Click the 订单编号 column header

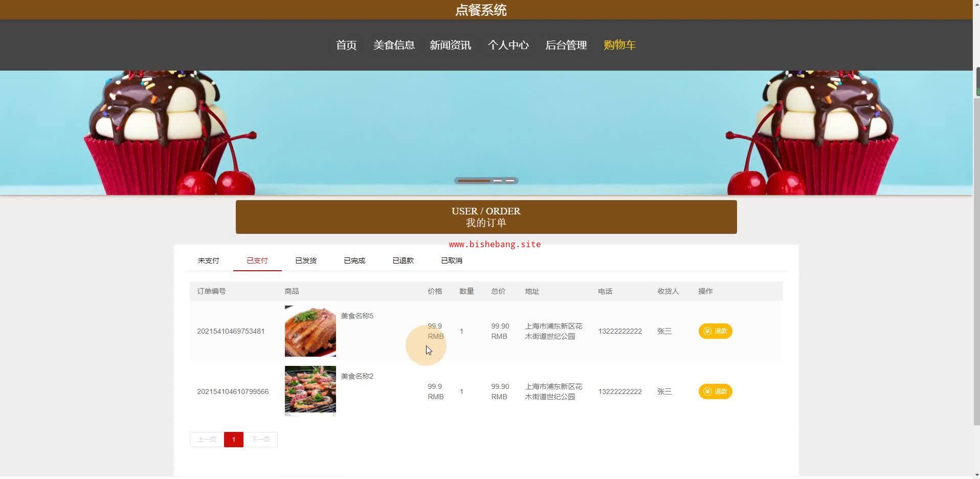pyautogui.click(x=211, y=291)
